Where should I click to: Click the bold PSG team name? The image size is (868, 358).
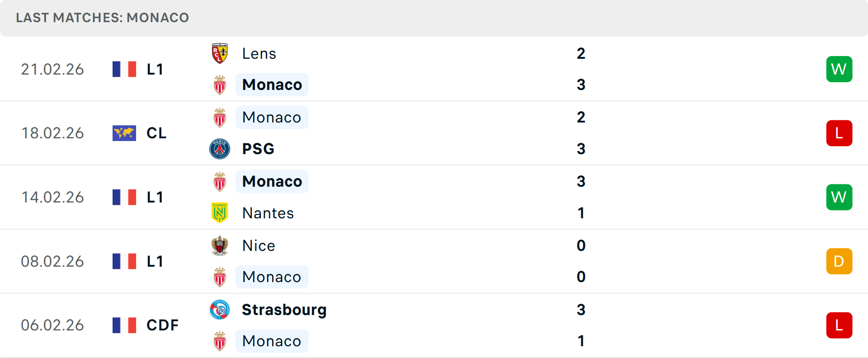coord(258,148)
